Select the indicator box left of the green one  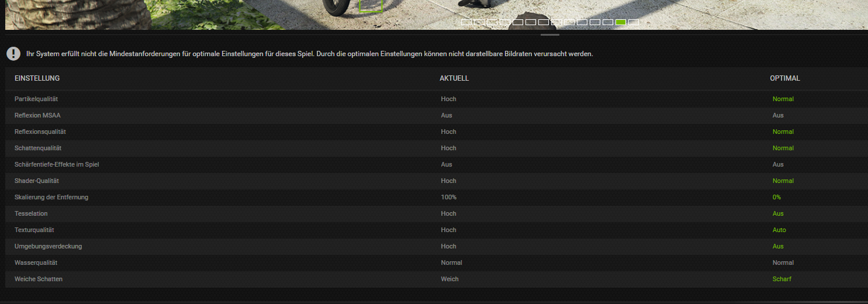tap(608, 22)
